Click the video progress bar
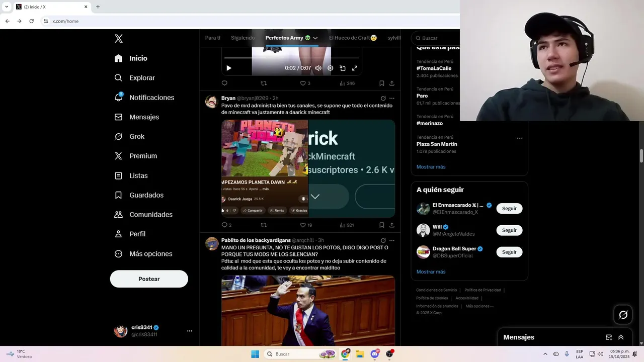The width and height of the screenshot is (644, 362). 292,58
